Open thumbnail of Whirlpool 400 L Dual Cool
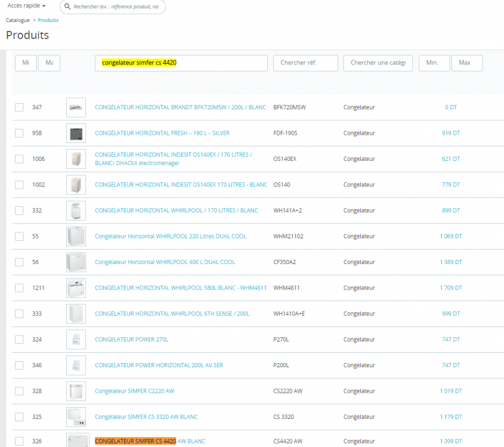 coord(76,262)
